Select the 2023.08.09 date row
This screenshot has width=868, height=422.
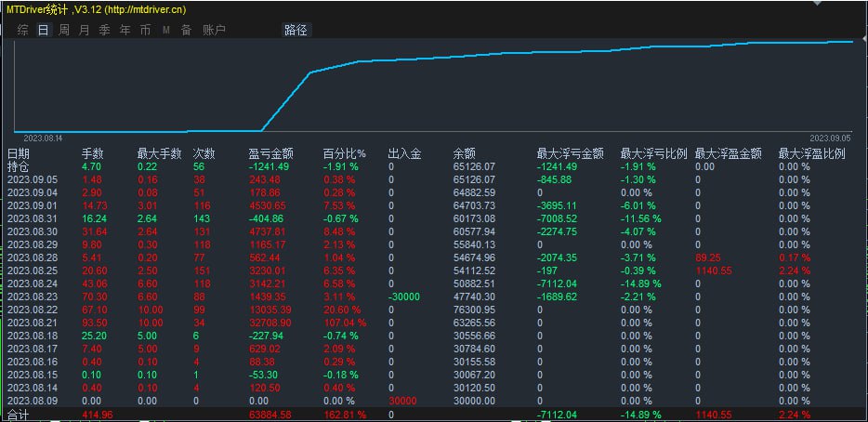[x=32, y=401]
